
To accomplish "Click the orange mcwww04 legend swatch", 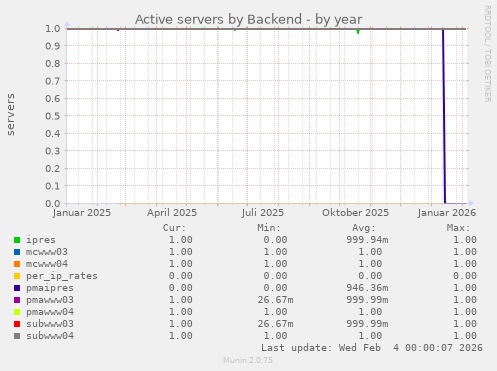I will tap(17, 264).
